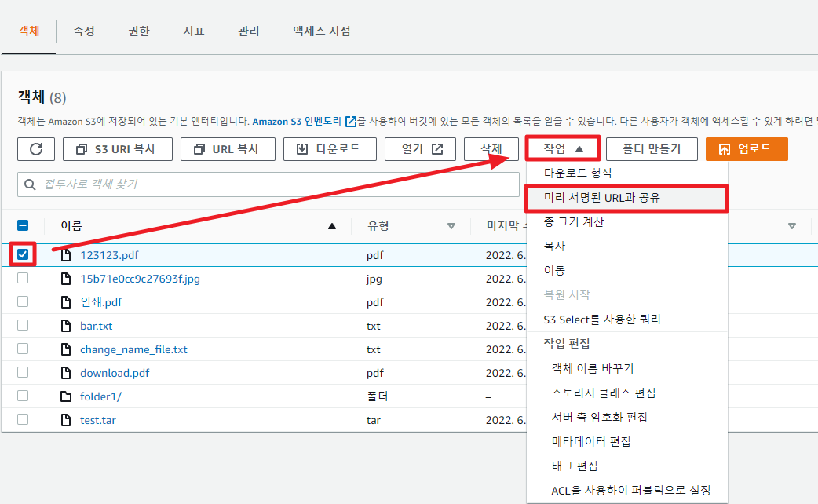
Task: Click the file icon beside change_name_file.txt
Action: 66,349
